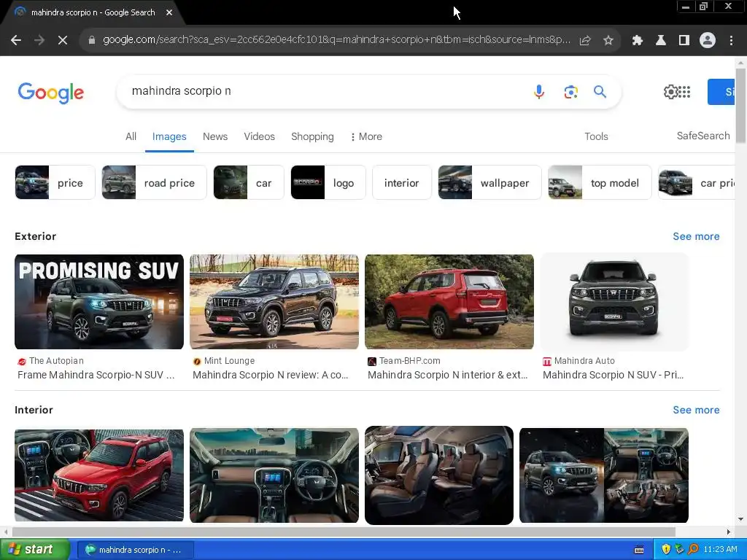Screen dimensions: 747x560
Task: Switch to the Videos tab
Action: click(x=259, y=136)
